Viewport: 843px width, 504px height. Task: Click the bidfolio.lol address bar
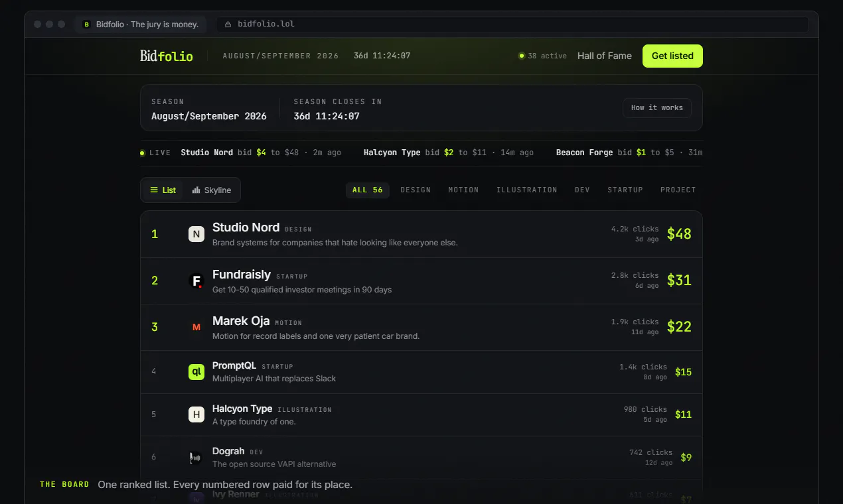(x=512, y=25)
